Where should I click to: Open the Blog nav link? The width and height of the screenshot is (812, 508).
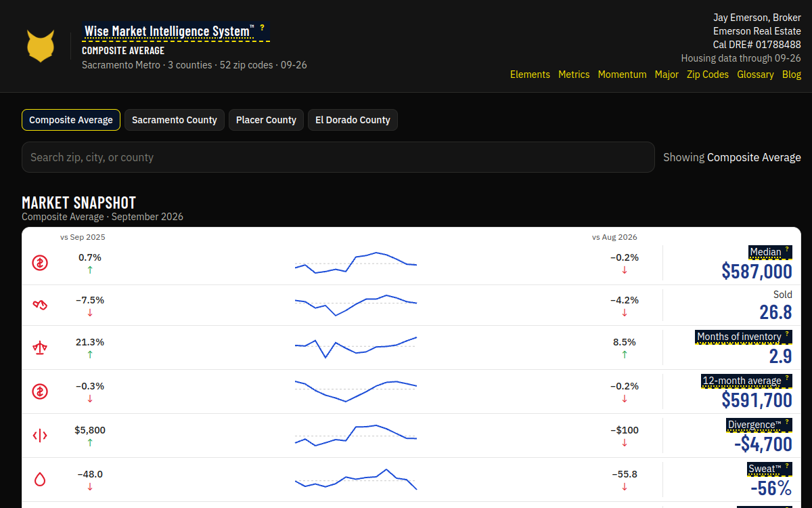pos(792,75)
